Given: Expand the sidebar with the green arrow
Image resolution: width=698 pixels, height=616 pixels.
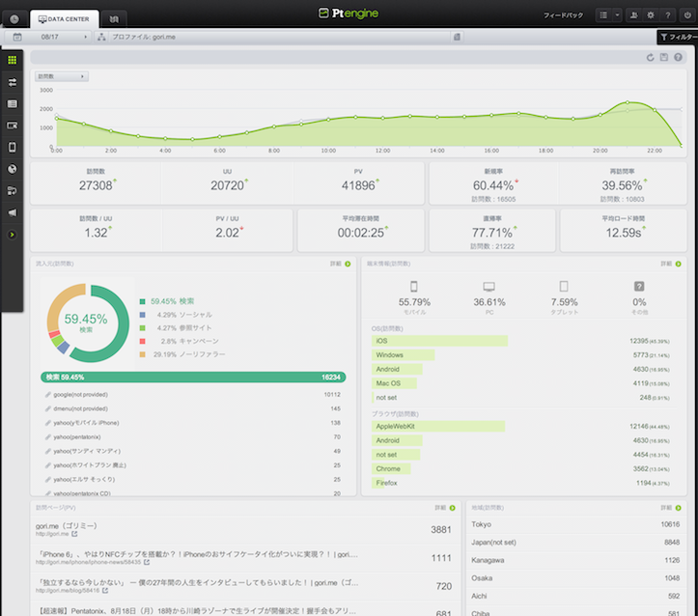Looking at the screenshot, I should coord(13,235).
